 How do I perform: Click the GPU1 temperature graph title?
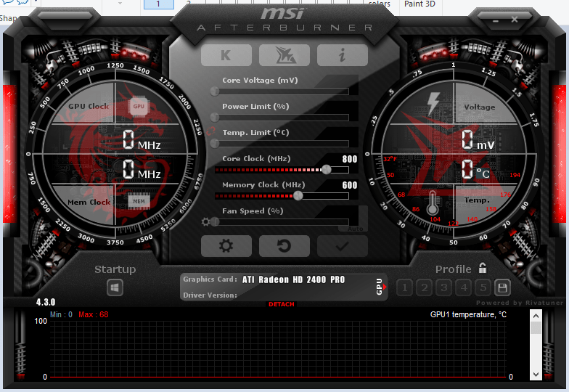(x=468, y=314)
